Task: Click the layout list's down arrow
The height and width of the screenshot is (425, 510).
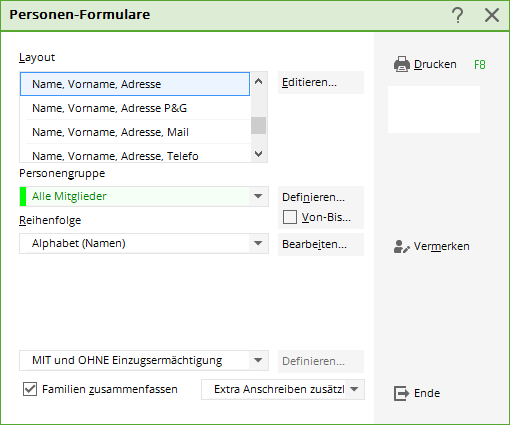Action: (x=258, y=154)
